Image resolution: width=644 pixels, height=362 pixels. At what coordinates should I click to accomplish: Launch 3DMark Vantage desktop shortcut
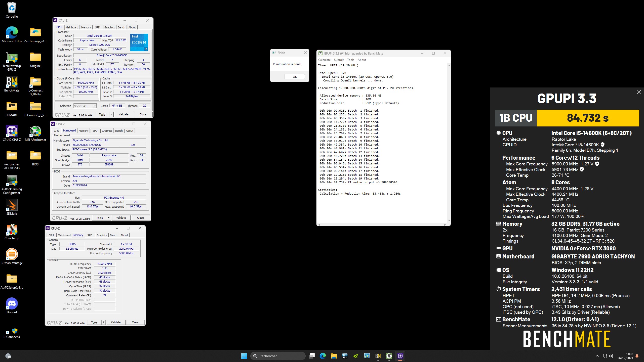click(12, 257)
